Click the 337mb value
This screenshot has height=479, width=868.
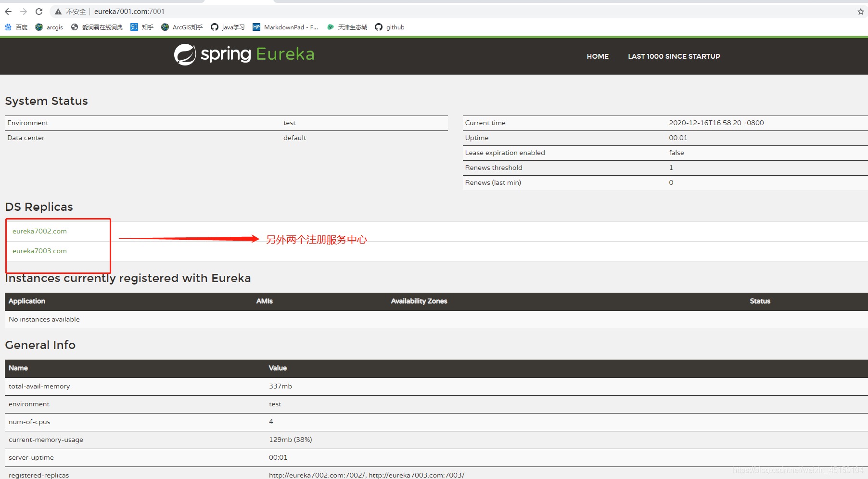click(281, 387)
